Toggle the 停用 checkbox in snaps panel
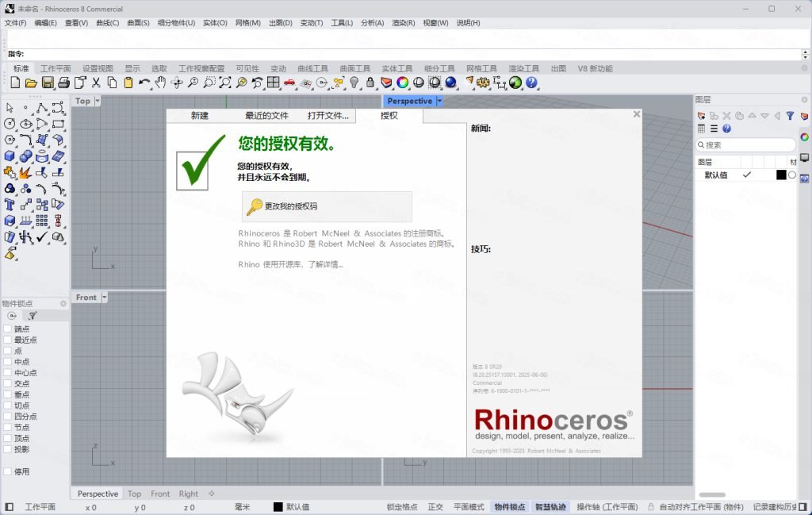The width and height of the screenshot is (812, 515). pos(8,471)
